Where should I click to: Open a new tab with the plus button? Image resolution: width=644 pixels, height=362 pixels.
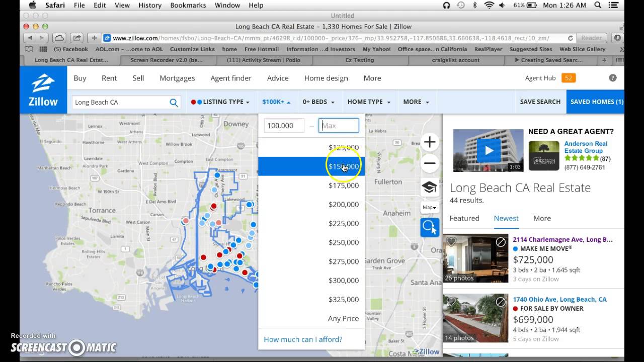point(604,60)
